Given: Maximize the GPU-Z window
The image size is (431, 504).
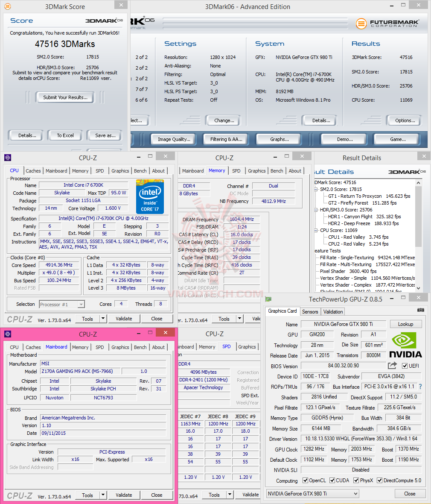Looking at the screenshot, I should pyautogui.click(x=403, y=298).
